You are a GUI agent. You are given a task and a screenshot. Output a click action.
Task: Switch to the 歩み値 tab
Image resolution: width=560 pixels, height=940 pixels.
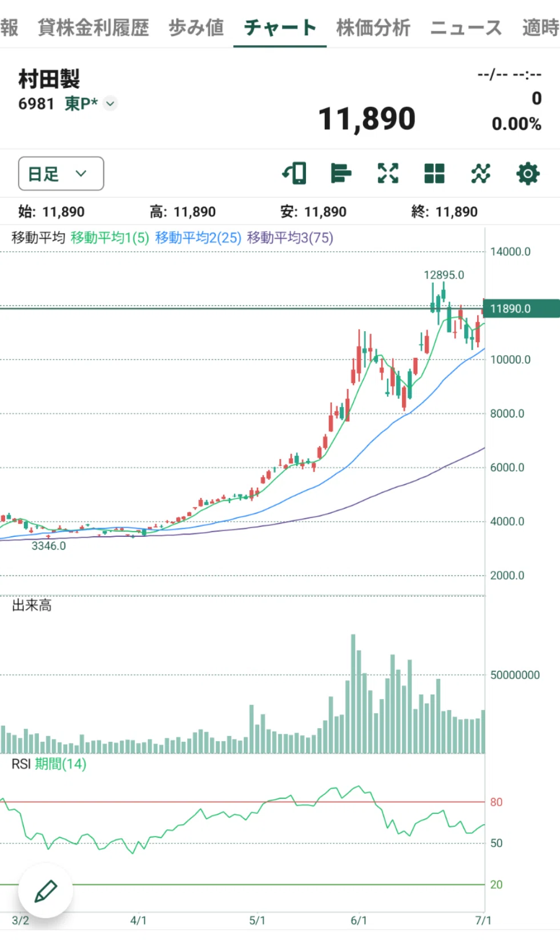point(196,27)
